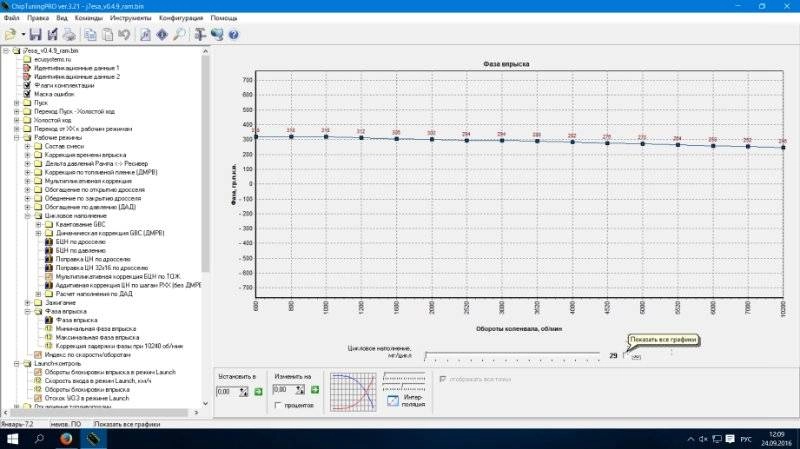The image size is (800, 449).
Task: Collapse the Цикловое наполнение folder
Action: click(x=28, y=215)
